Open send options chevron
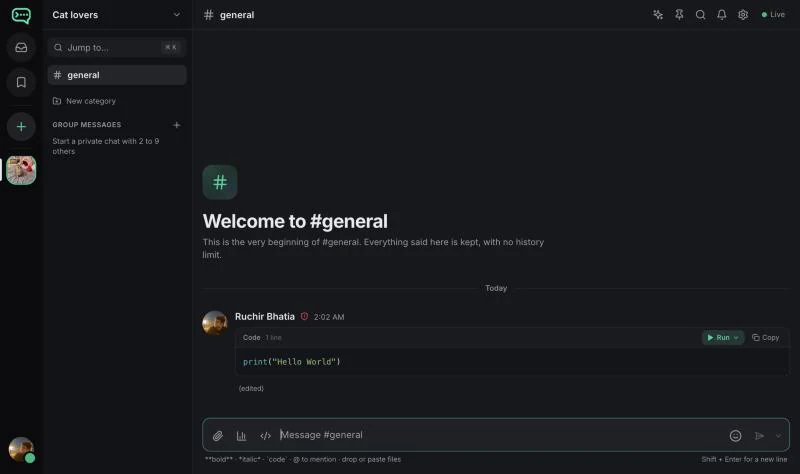Viewport: 800px width, 474px height. point(778,436)
